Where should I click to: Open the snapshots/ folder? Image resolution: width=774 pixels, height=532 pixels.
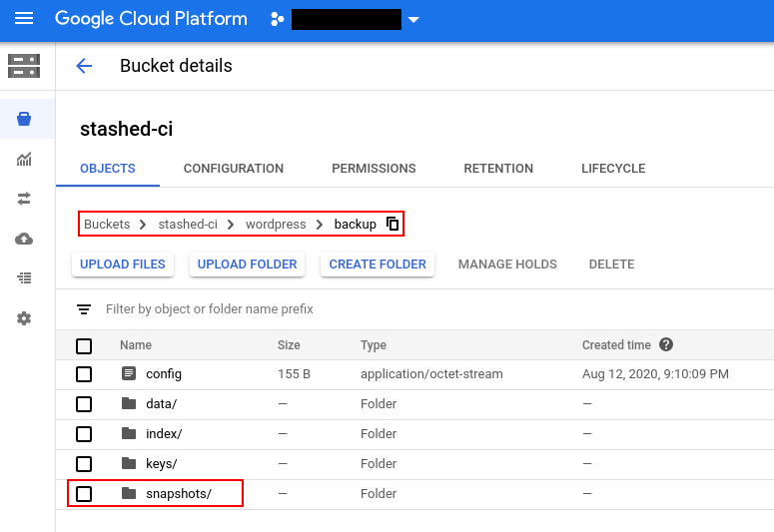click(x=179, y=494)
